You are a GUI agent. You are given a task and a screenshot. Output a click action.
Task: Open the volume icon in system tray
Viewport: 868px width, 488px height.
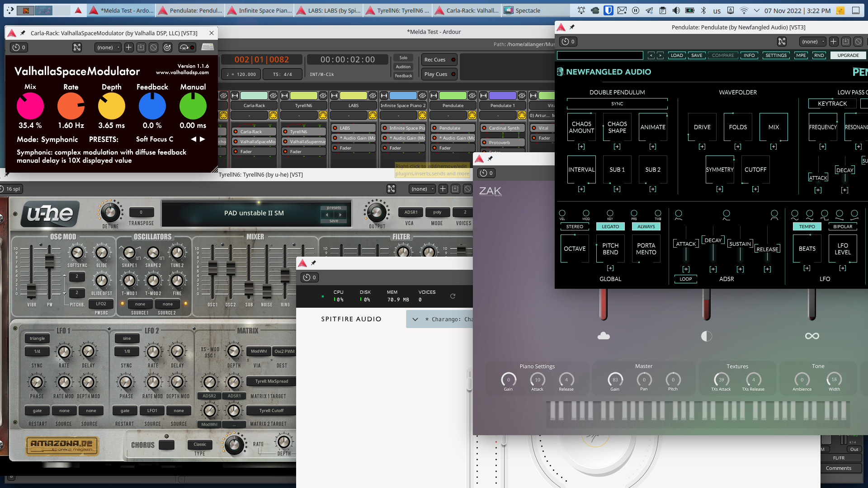[x=676, y=10]
